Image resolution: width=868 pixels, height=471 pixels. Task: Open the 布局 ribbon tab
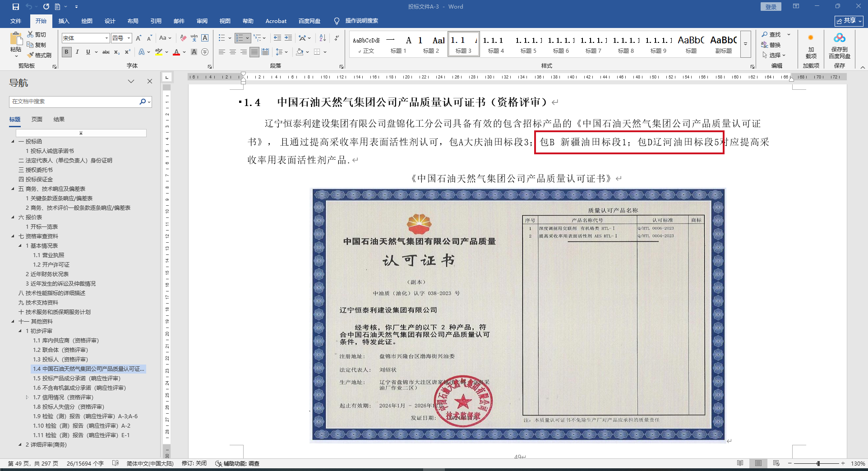pyautogui.click(x=133, y=21)
